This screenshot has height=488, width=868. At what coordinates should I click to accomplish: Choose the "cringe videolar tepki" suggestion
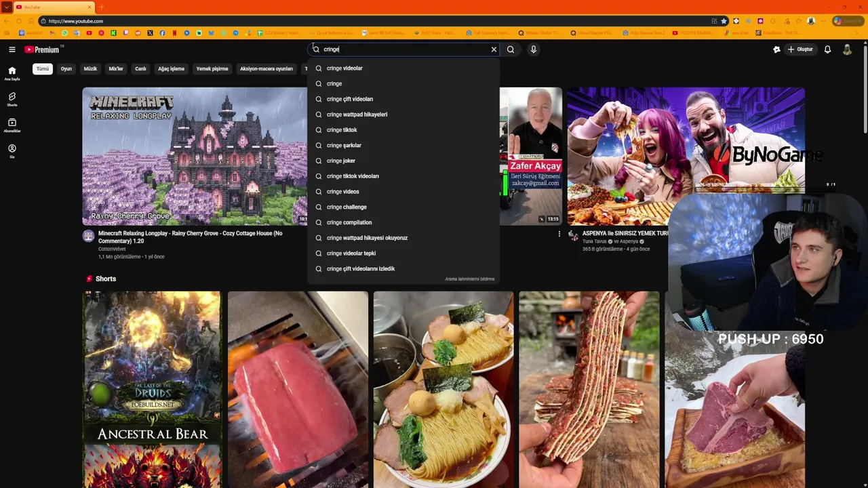(x=403, y=253)
